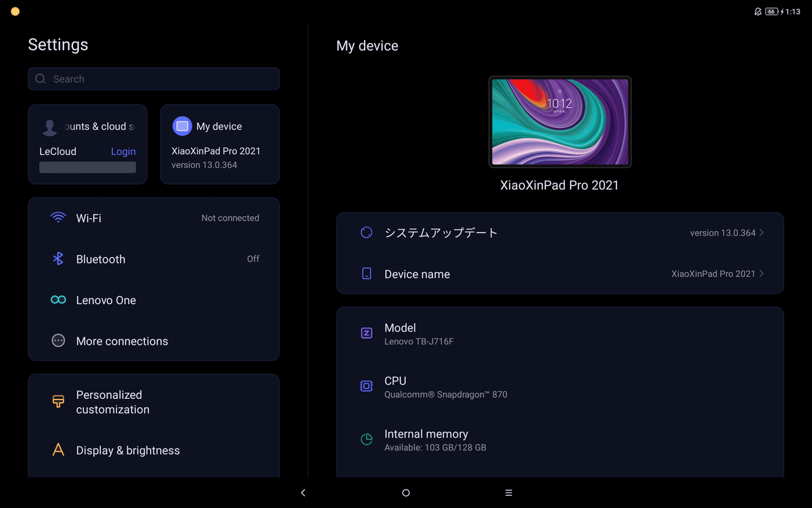Open システムアップデート row
Screen dimensions: 812x508
560,232
